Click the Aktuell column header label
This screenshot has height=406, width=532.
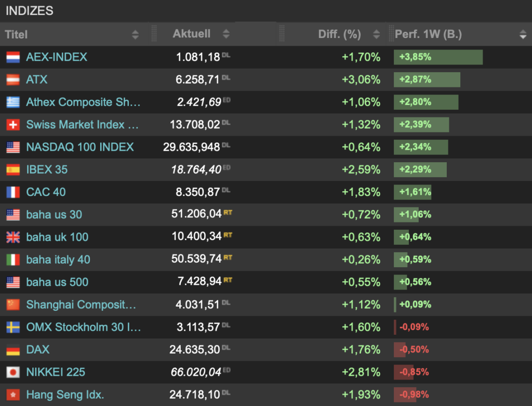(x=191, y=34)
